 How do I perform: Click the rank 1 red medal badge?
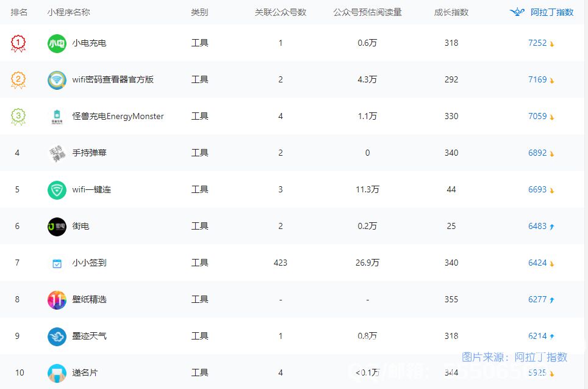[x=18, y=43]
